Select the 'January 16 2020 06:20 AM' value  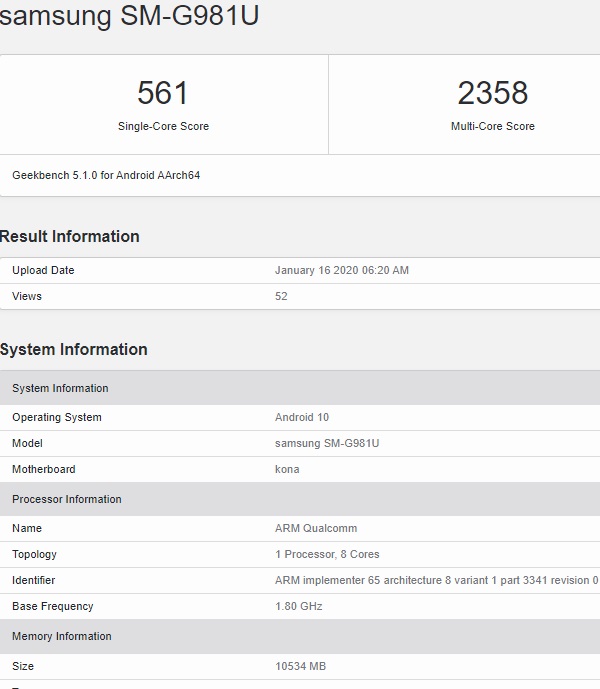342,270
